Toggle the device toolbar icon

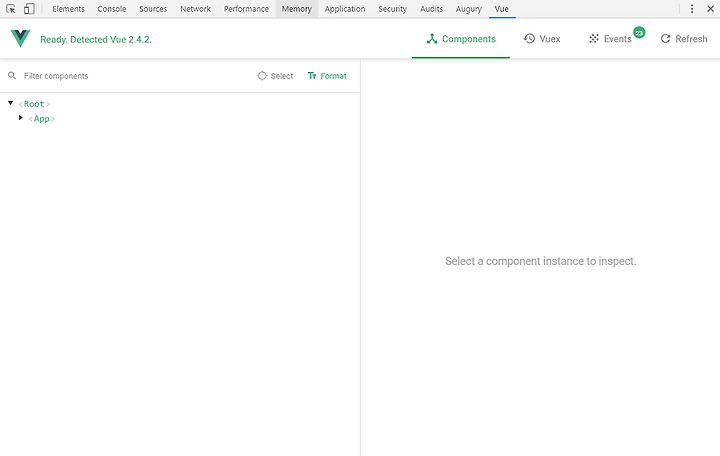[29, 9]
